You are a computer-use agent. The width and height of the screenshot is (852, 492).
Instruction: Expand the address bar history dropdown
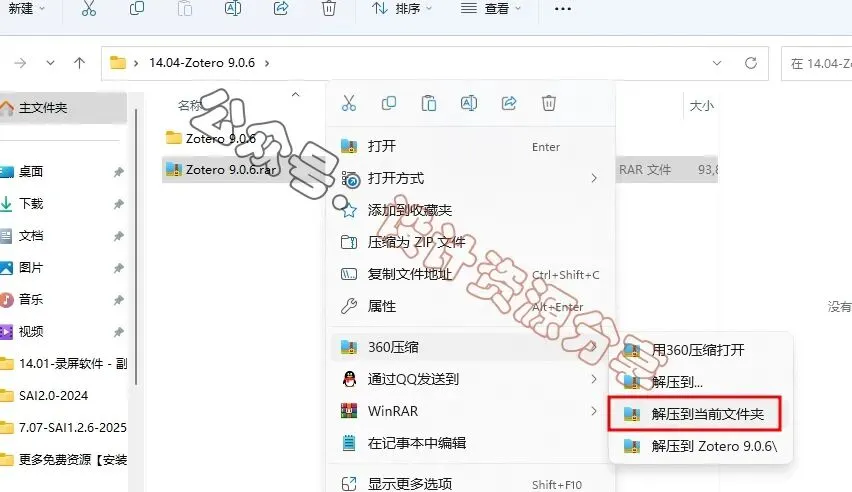tap(717, 63)
